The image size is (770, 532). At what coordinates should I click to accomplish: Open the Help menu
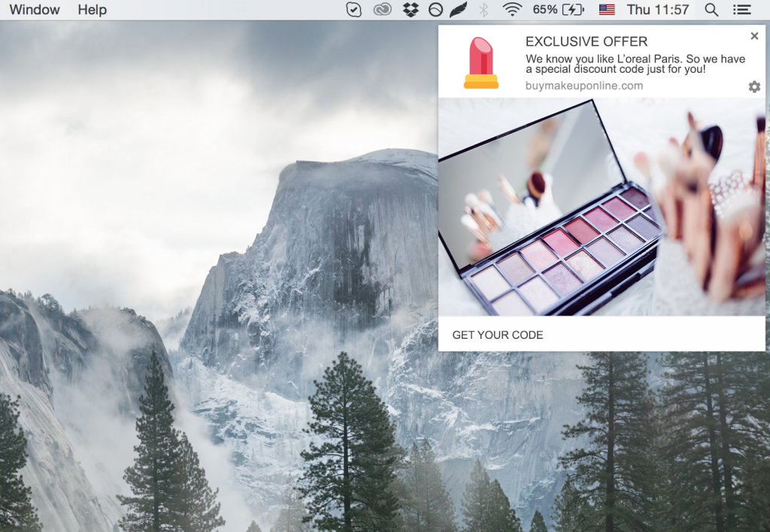click(x=92, y=10)
